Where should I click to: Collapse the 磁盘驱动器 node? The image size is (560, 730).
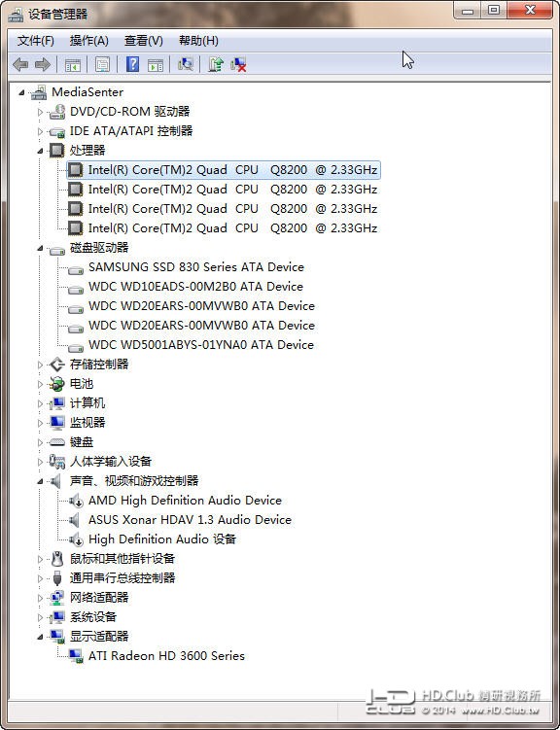[40, 248]
